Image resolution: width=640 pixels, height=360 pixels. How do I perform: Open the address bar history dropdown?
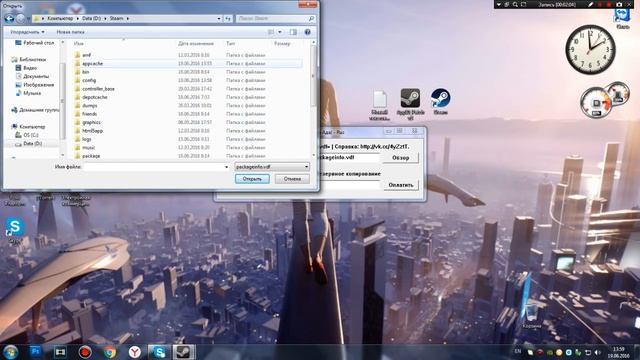pyautogui.click(x=219, y=18)
